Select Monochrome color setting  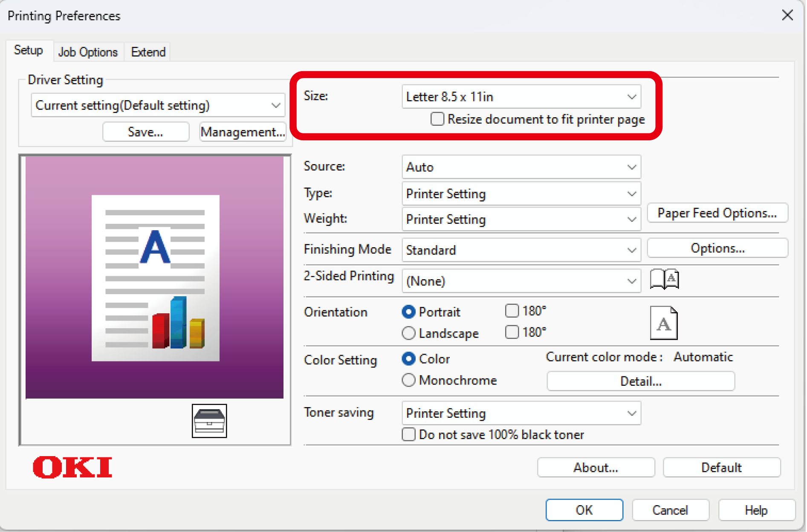[x=408, y=380]
